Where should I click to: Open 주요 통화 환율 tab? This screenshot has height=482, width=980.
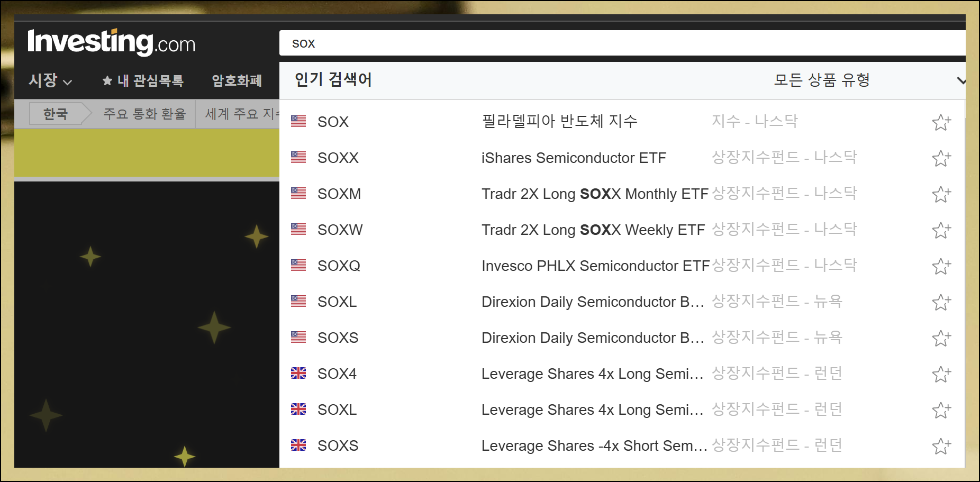pyautogui.click(x=144, y=114)
